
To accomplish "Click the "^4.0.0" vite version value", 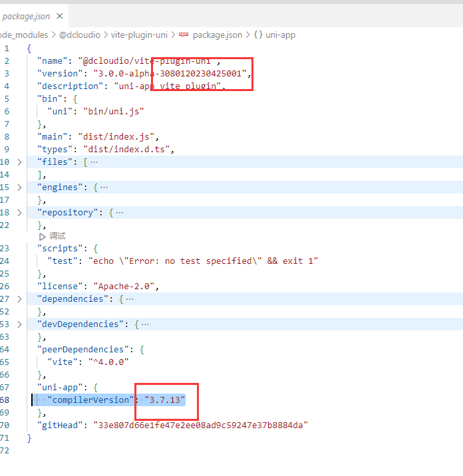I will click(x=108, y=362).
